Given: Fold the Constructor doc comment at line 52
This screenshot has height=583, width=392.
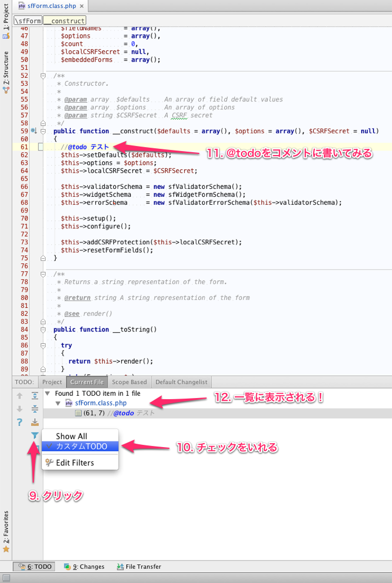Looking at the screenshot, I should click(x=43, y=76).
